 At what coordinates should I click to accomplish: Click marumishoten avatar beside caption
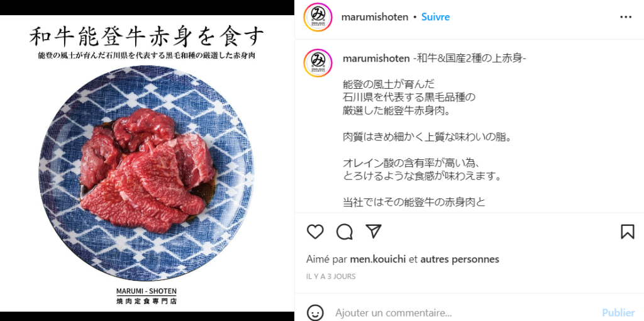pos(318,63)
